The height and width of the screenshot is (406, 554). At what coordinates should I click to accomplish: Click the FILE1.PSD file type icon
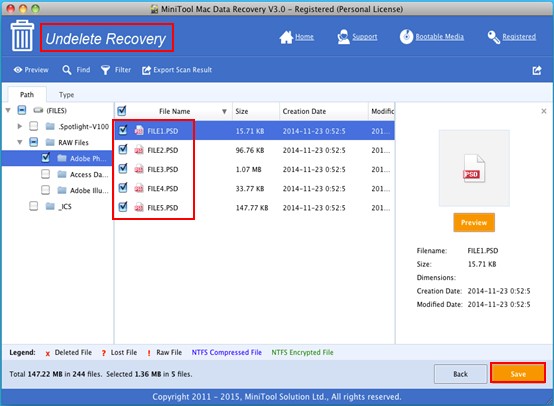(139, 131)
